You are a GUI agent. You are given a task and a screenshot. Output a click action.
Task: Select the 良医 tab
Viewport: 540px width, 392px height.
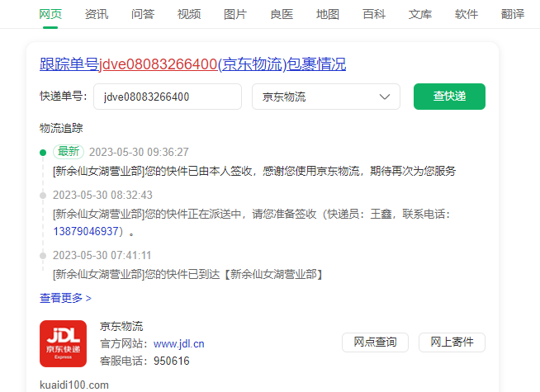click(282, 14)
